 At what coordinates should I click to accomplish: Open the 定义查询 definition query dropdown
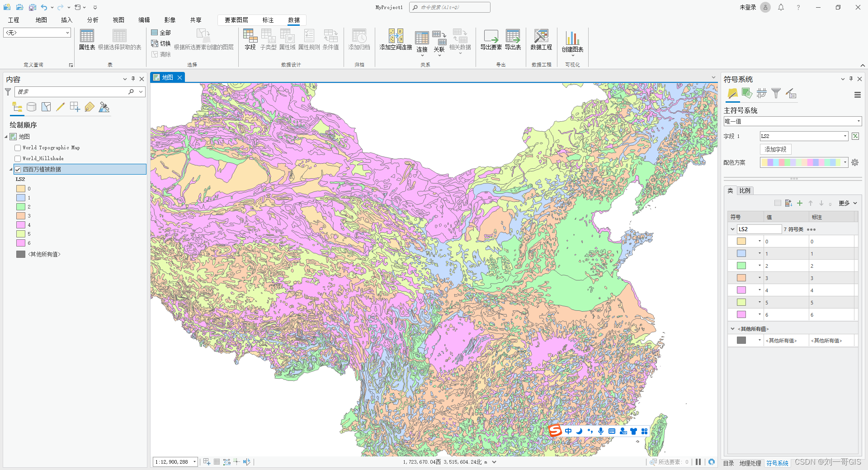coord(37,33)
